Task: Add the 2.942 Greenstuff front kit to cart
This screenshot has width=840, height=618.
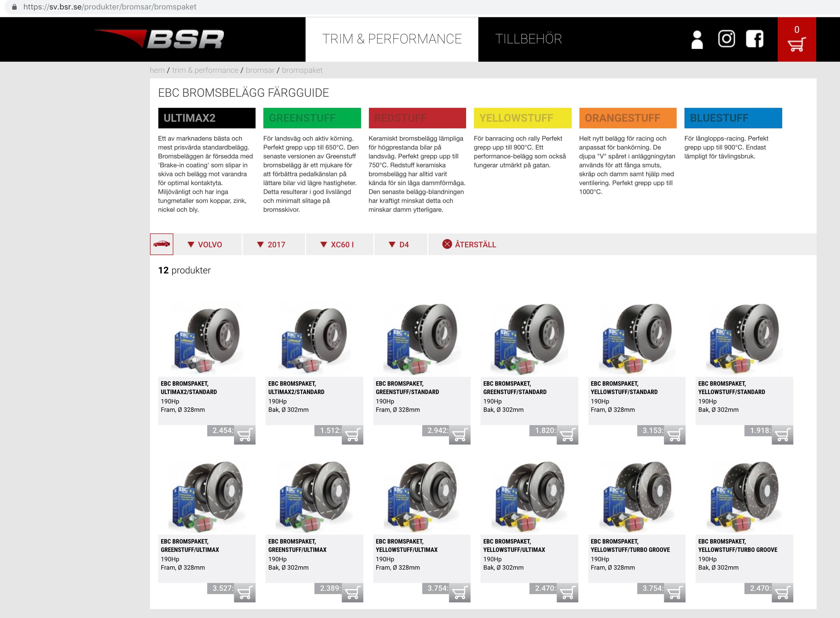Action: [460, 435]
